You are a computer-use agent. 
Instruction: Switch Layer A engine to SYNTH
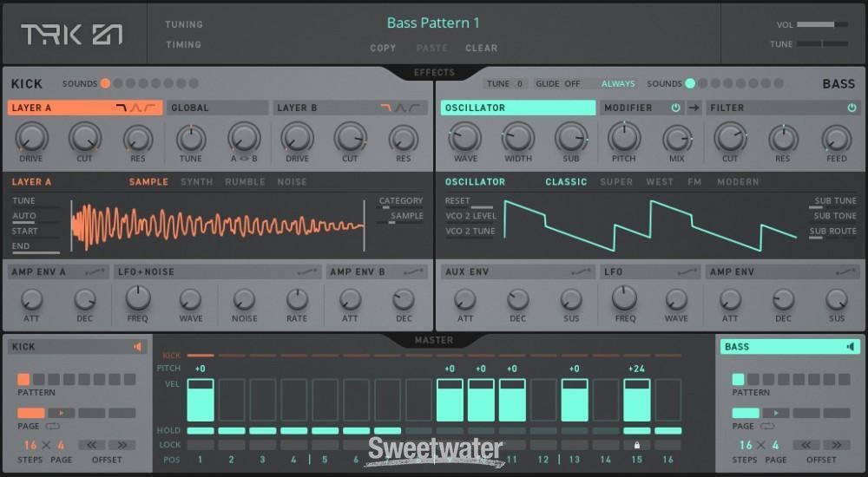tap(196, 181)
